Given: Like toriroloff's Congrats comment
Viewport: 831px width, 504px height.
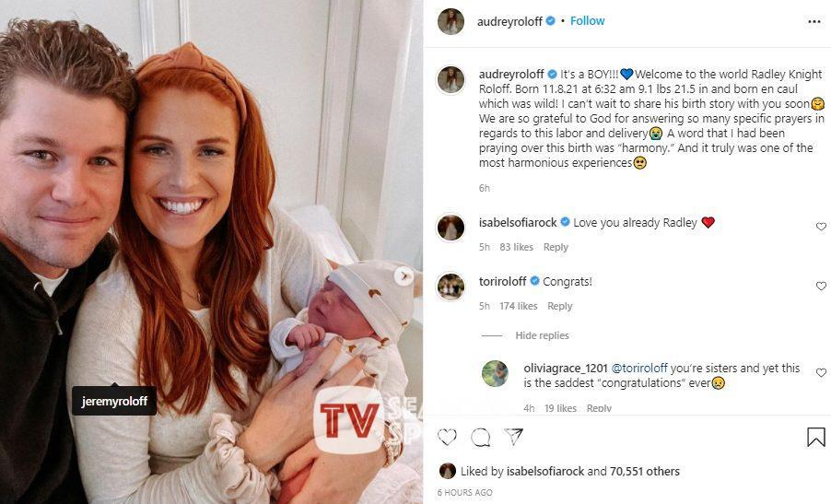Looking at the screenshot, I should tap(821, 287).
